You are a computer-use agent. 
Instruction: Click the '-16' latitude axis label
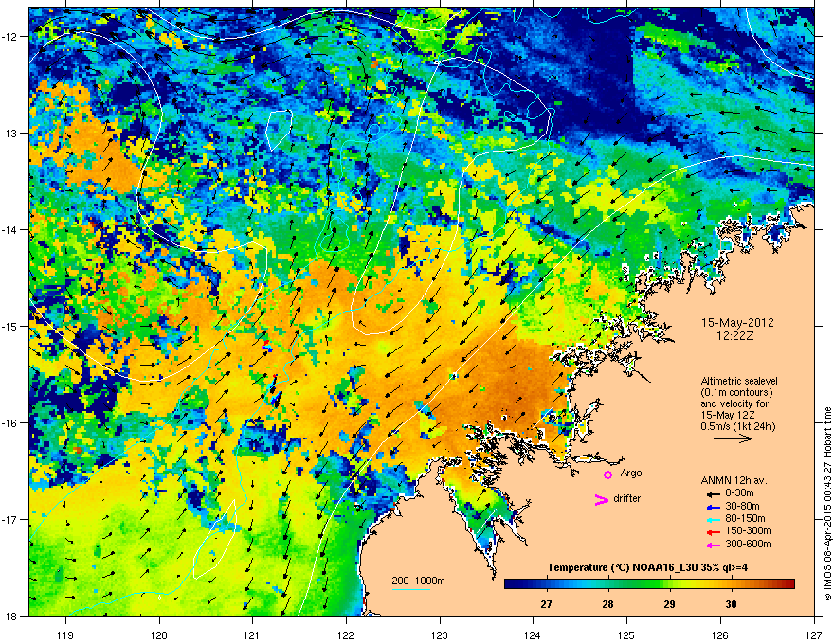click(x=10, y=422)
